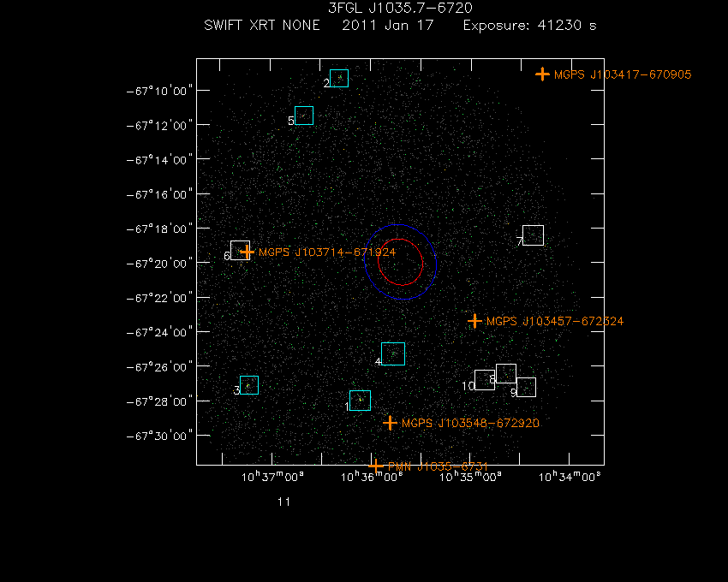Select the white box of source 9

[x=526, y=387]
